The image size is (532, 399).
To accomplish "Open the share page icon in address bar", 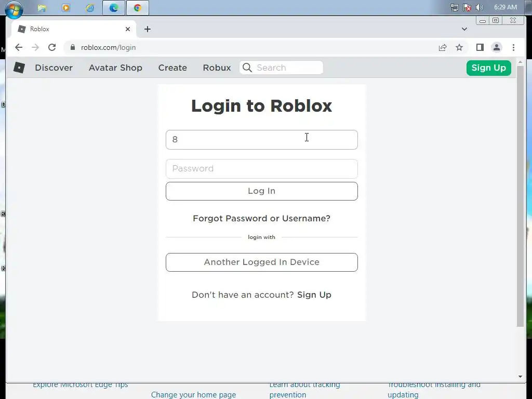I will [x=443, y=47].
